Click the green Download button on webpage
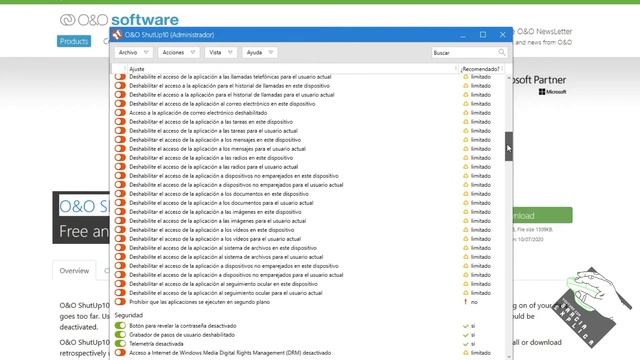Viewport: 640px width, 360px height. coord(542,215)
